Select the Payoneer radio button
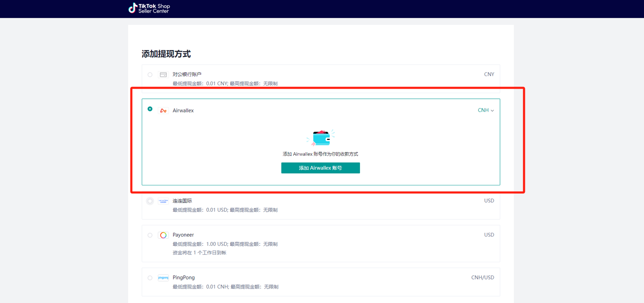Viewport: 644px width, 303px height. click(150, 235)
